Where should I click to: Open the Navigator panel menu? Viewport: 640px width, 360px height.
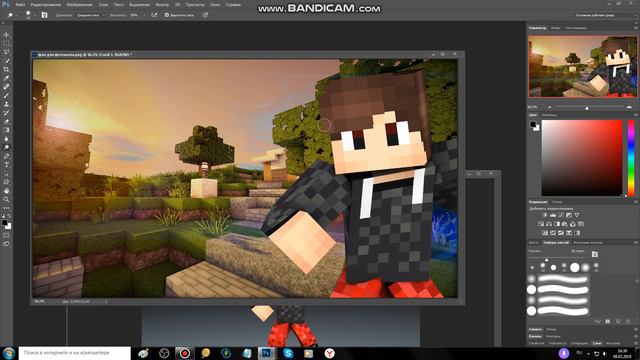click(636, 28)
